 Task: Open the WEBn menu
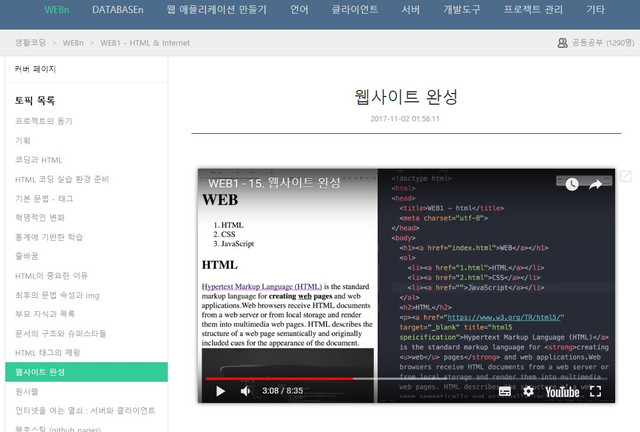click(x=57, y=10)
